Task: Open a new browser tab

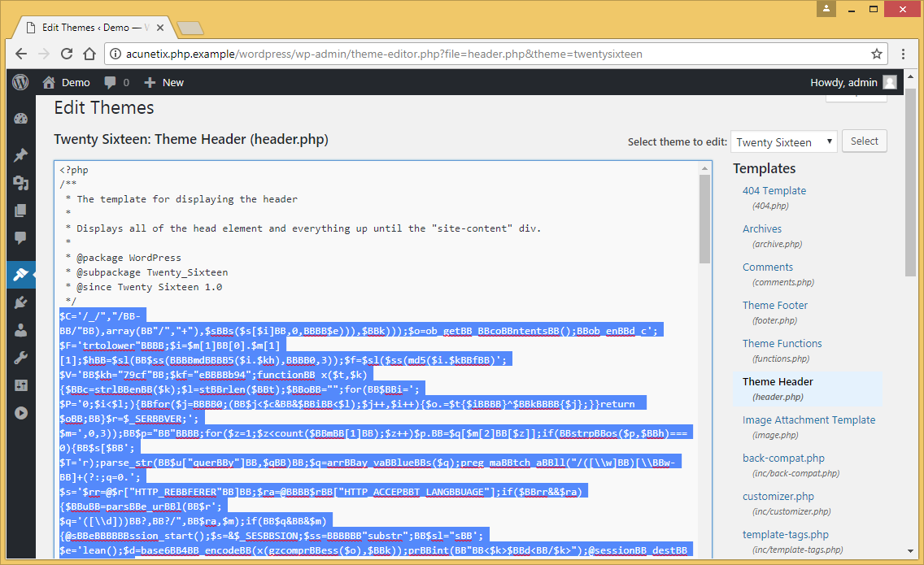Action: [190, 28]
